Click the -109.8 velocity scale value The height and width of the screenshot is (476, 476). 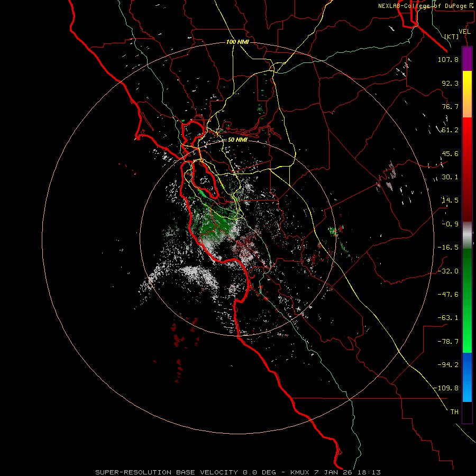(446, 388)
